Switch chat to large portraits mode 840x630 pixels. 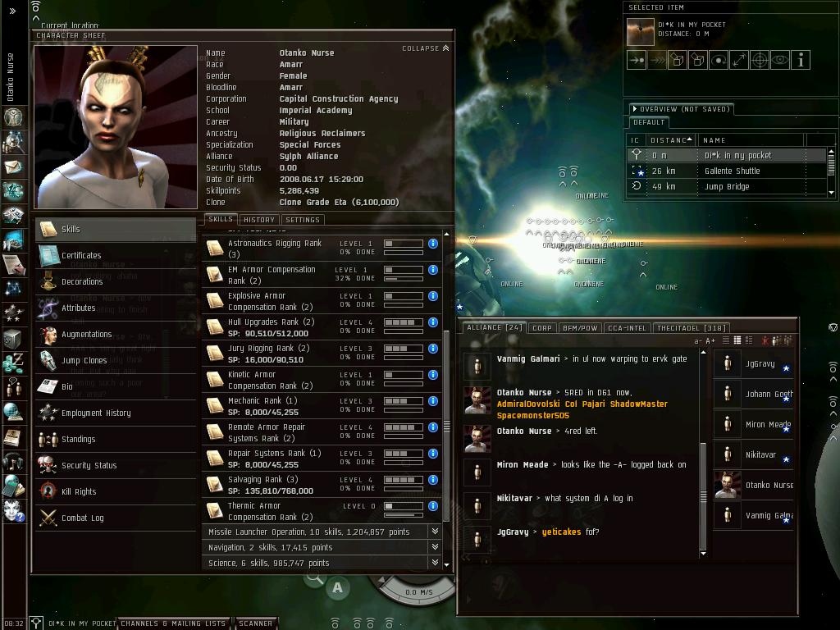pos(749,340)
